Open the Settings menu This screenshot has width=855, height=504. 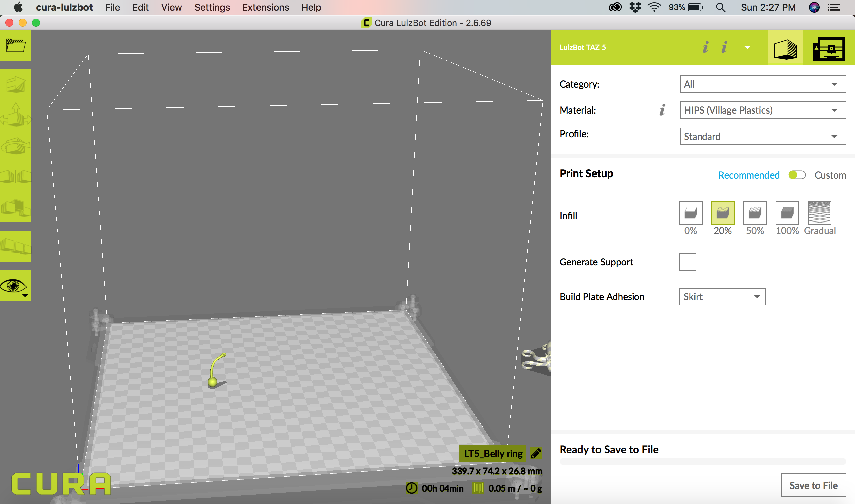tap(212, 7)
